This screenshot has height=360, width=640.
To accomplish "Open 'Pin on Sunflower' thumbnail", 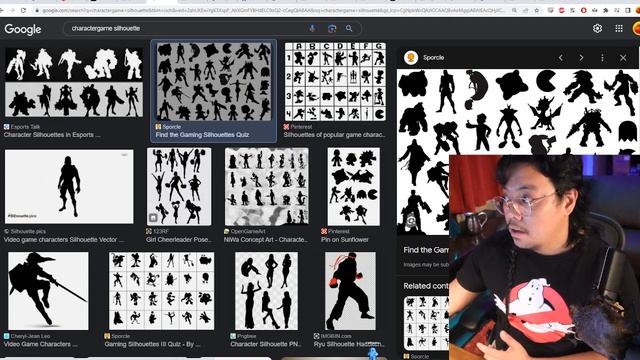I will tap(353, 187).
